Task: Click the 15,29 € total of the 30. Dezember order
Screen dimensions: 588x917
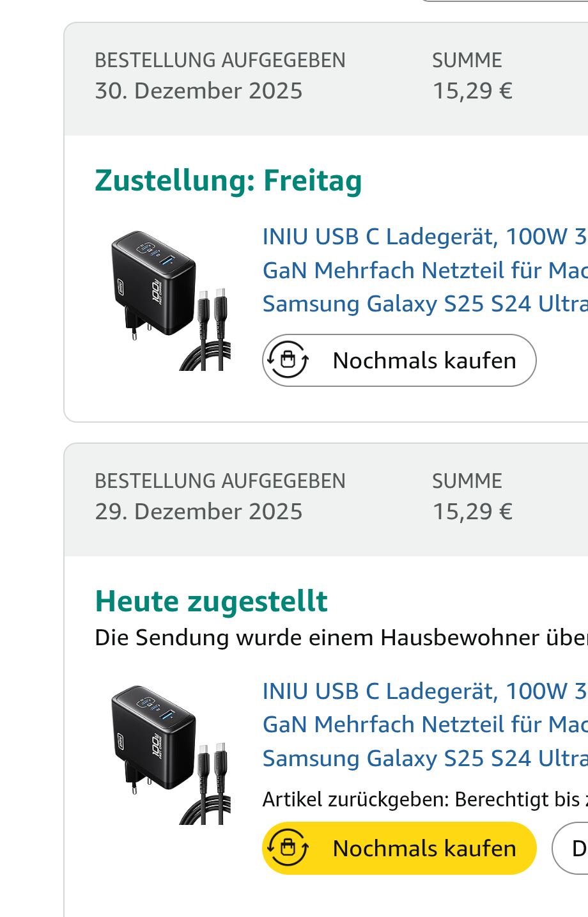Action: click(x=472, y=91)
